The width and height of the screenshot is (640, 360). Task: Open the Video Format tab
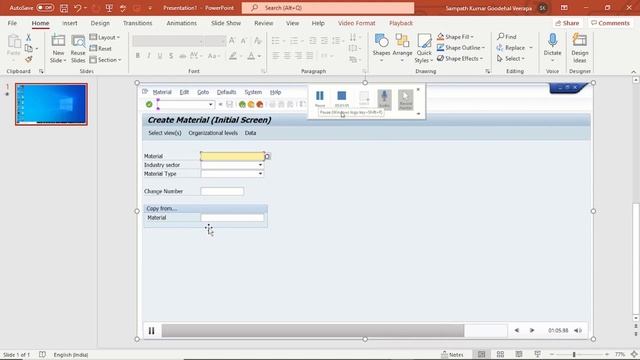(x=356, y=23)
